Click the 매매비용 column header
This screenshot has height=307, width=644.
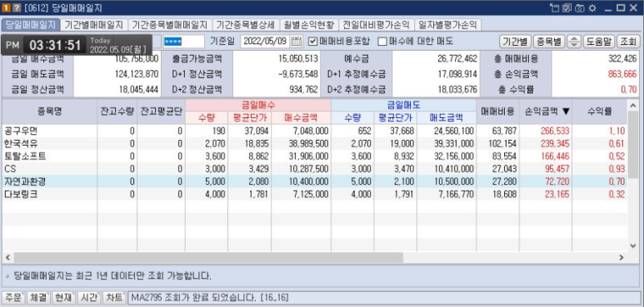click(x=497, y=111)
